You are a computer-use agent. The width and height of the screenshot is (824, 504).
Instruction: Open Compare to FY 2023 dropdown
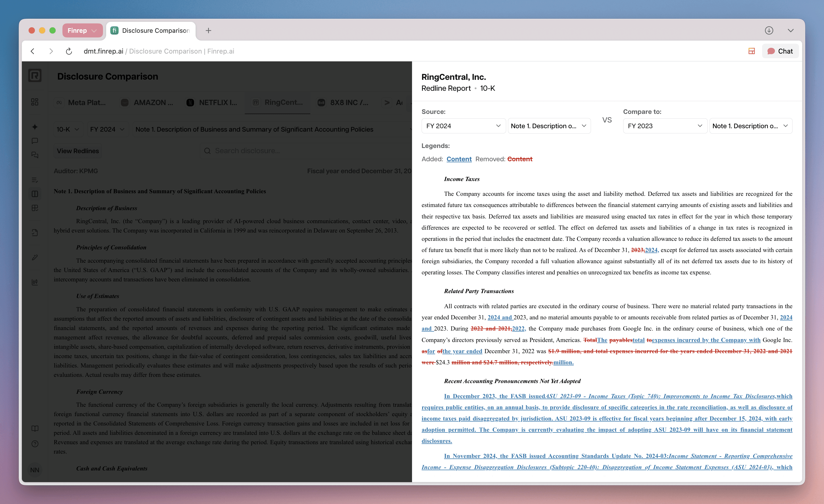click(x=665, y=126)
